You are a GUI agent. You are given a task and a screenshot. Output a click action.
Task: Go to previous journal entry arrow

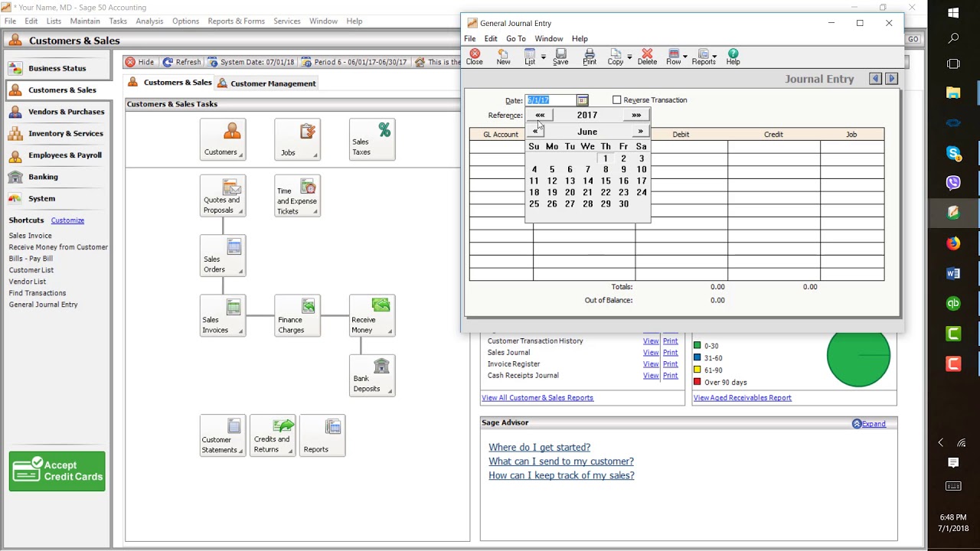[x=875, y=79]
